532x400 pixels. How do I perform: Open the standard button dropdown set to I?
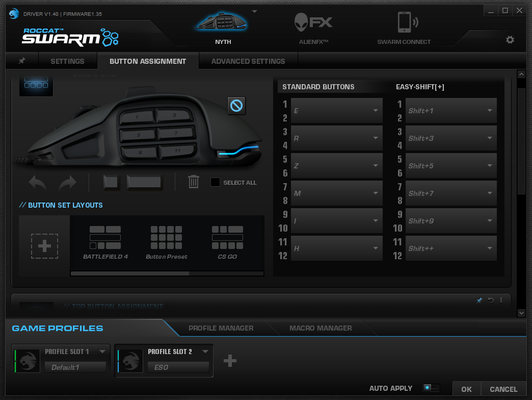(x=336, y=220)
